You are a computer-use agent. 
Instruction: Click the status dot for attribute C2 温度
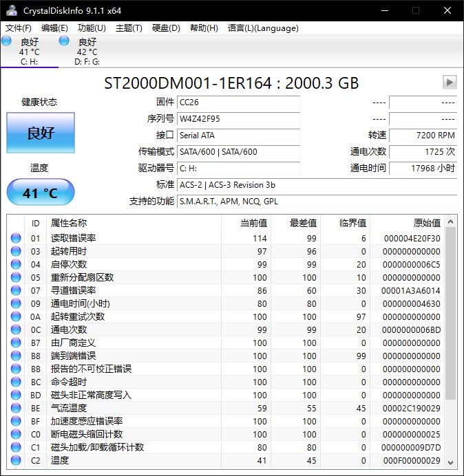pyautogui.click(x=16, y=460)
